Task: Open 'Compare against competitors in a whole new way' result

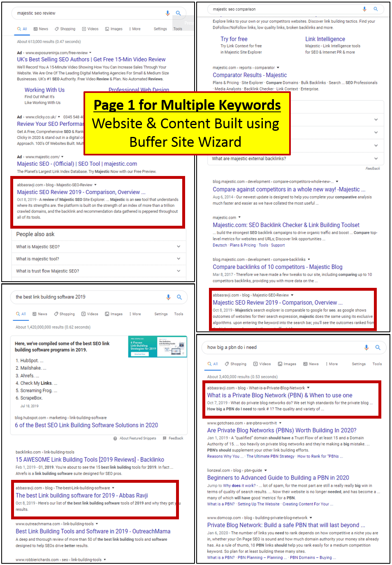Action: tap(289, 189)
